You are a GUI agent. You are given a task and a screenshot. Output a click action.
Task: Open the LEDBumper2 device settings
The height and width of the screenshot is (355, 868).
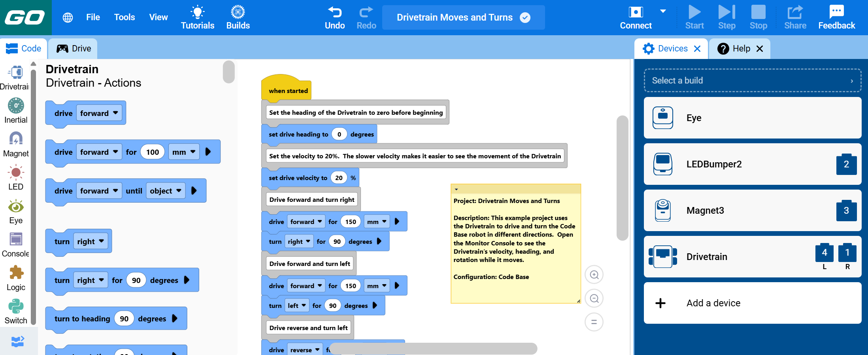click(753, 164)
